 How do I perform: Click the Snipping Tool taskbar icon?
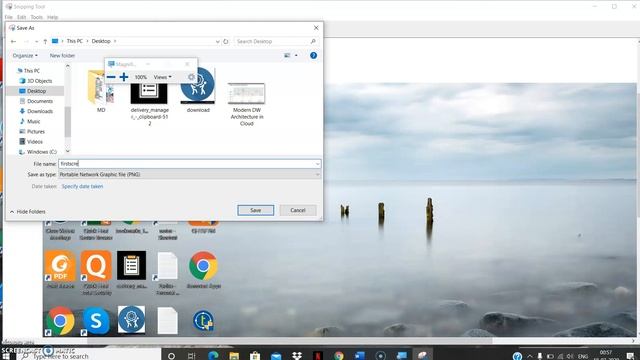point(422,356)
